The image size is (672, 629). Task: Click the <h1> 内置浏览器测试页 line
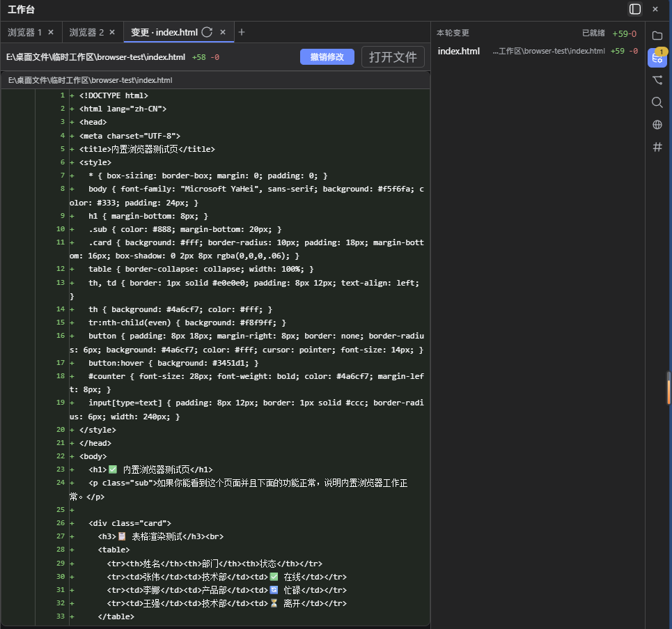pos(150,470)
